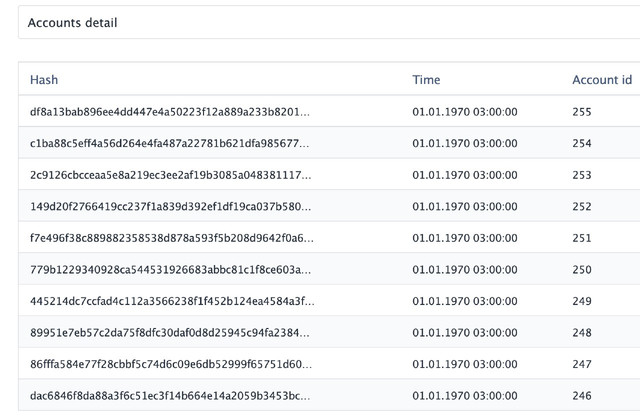
Task: Open hash starting with 445214dc7ccf
Action: tap(172, 301)
